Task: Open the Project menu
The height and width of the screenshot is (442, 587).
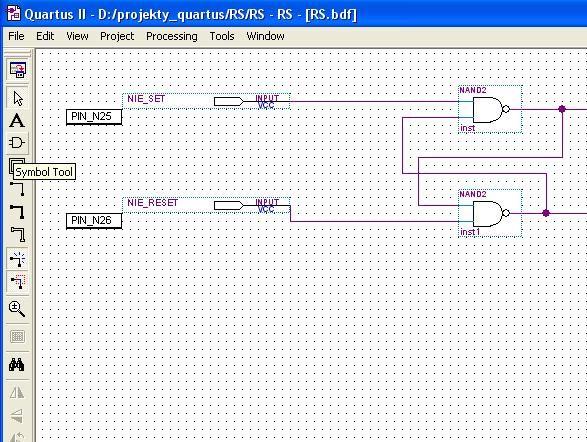Action: point(117,36)
